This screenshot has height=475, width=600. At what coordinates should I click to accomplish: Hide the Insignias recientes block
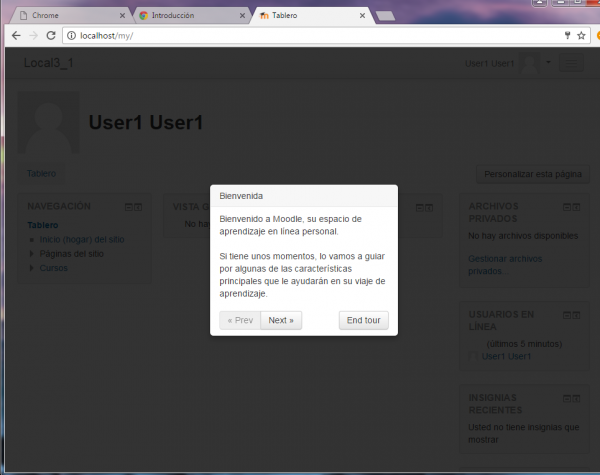point(567,398)
